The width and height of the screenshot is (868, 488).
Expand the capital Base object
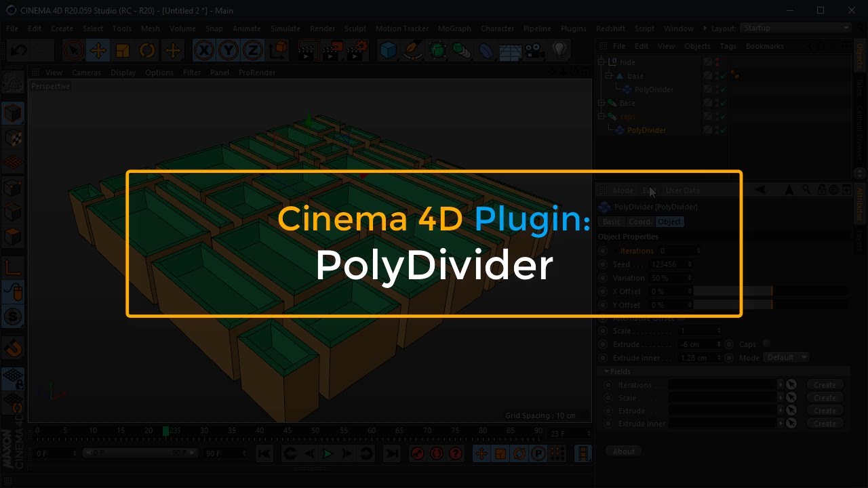(601, 103)
